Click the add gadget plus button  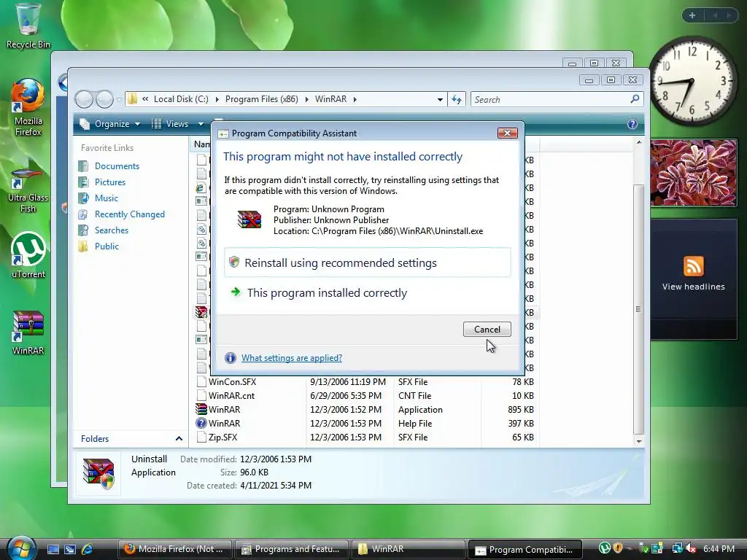[x=692, y=15]
